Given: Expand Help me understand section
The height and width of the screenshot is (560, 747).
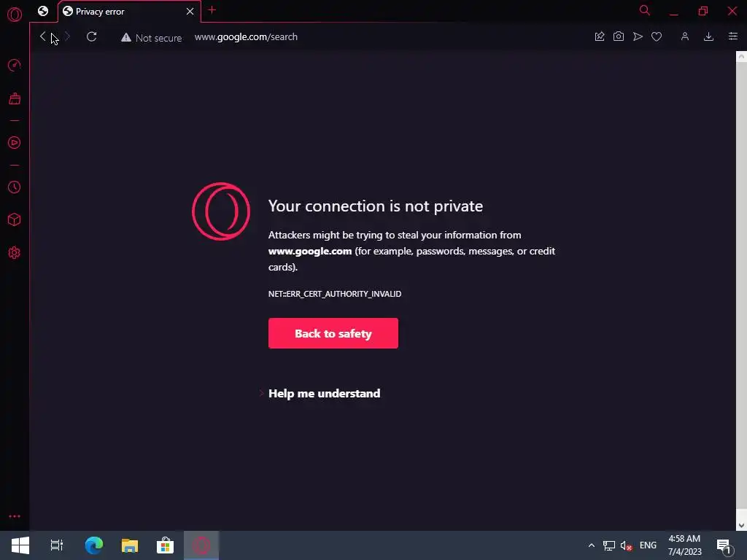Looking at the screenshot, I should tap(324, 393).
